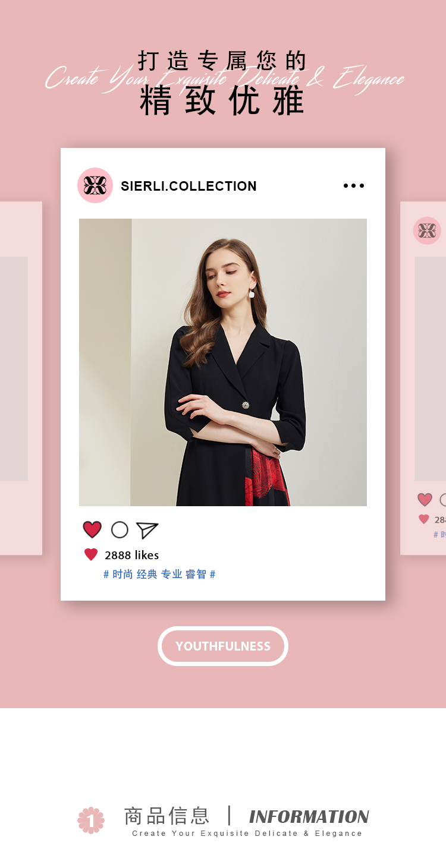The width and height of the screenshot is (446, 868).
Task: Click the 精致优雅 headline text
Action: tap(222, 100)
